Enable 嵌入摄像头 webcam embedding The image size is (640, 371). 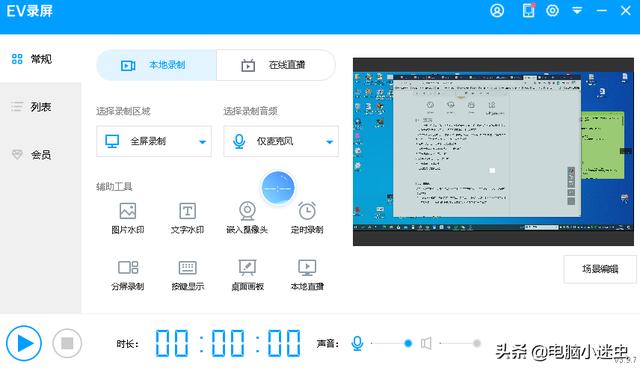point(247,218)
